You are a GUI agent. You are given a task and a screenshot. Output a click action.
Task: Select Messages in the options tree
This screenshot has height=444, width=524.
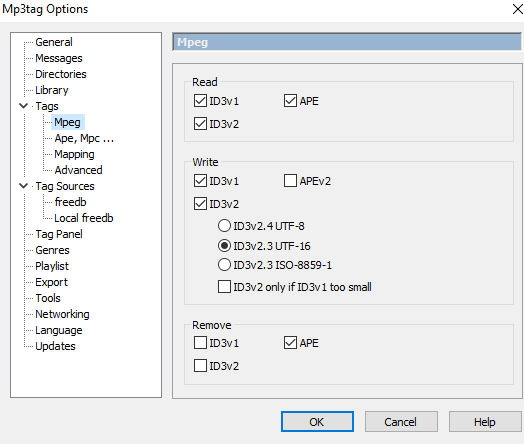point(59,58)
